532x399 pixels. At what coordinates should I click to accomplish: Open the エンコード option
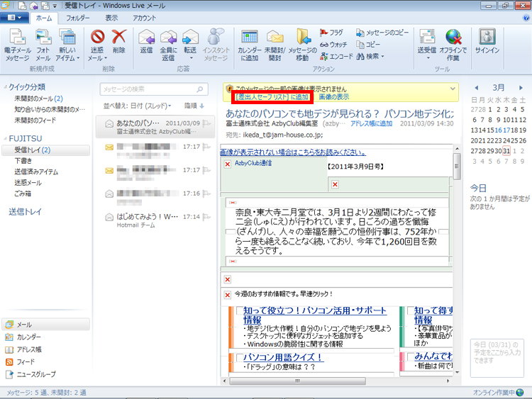click(336, 56)
